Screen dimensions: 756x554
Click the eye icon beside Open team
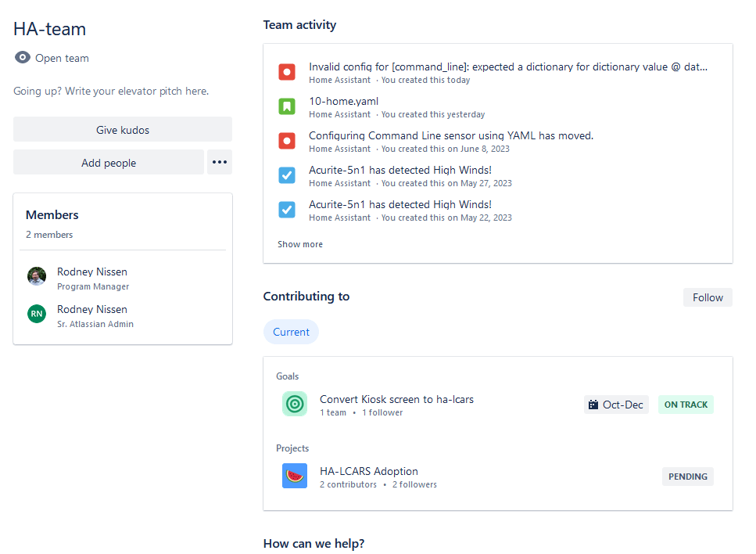23,58
